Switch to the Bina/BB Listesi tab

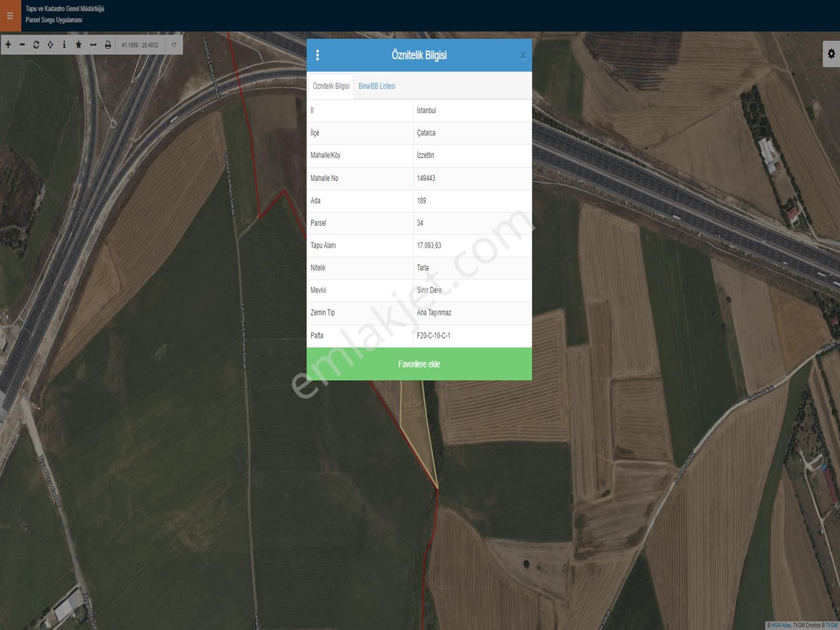[x=376, y=86]
